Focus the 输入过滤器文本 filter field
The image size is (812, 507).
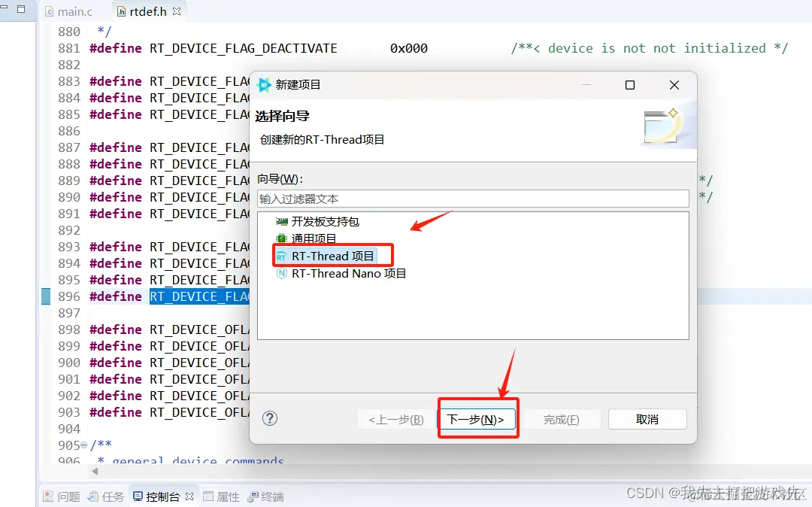[473, 199]
